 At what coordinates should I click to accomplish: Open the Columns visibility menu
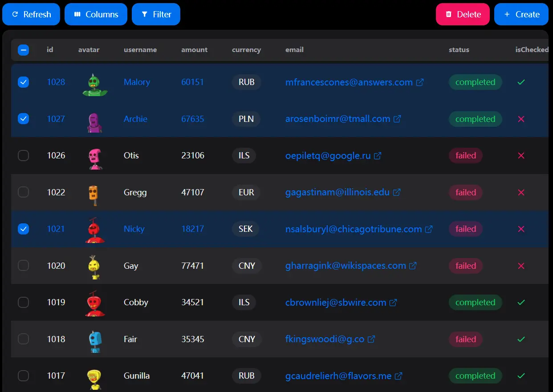coord(96,14)
